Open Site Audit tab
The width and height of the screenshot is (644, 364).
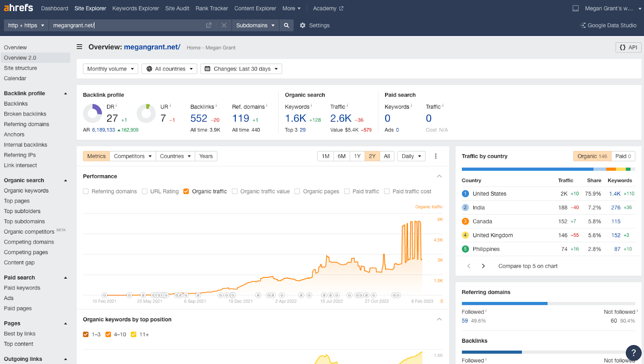tap(177, 8)
